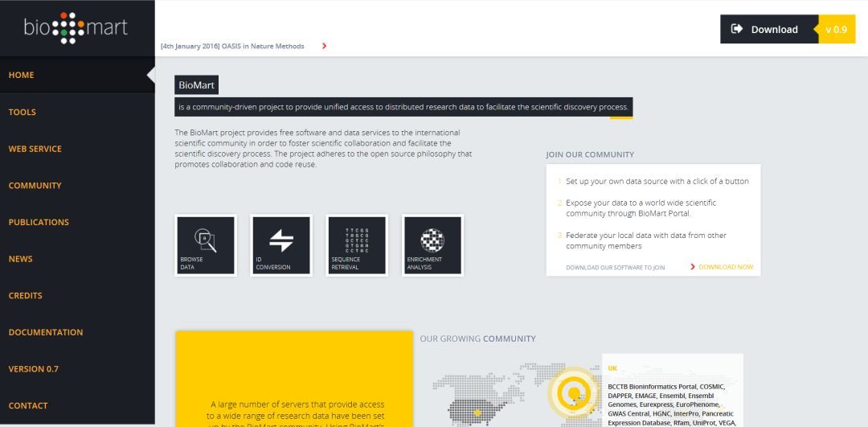This screenshot has height=427, width=868.
Task: Click the yellow US marker on map
Action: coord(477,412)
